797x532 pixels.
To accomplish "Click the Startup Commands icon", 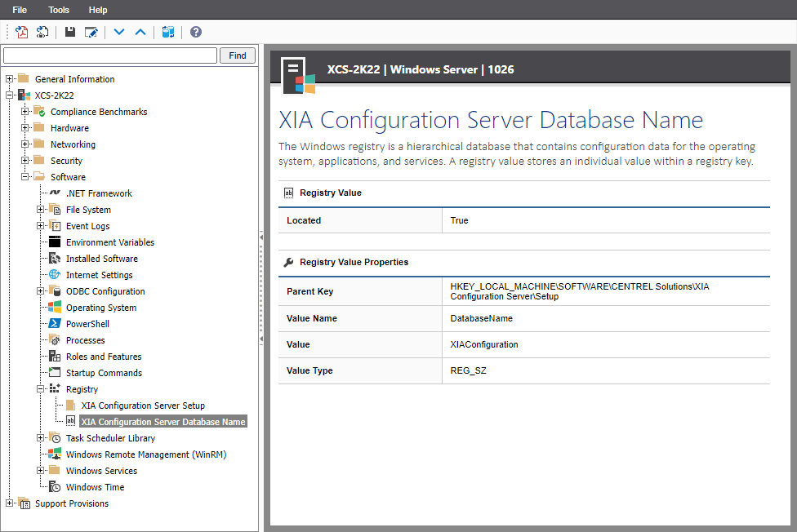I will click(55, 372).
